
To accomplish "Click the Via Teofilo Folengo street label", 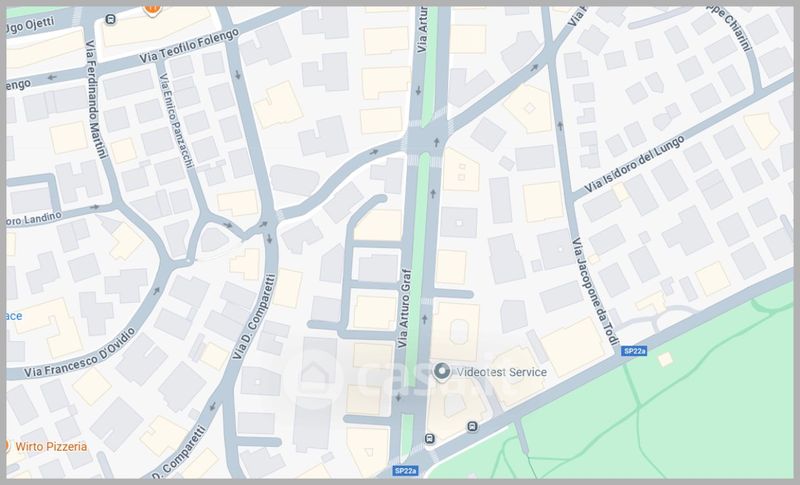I will [189, 46].
